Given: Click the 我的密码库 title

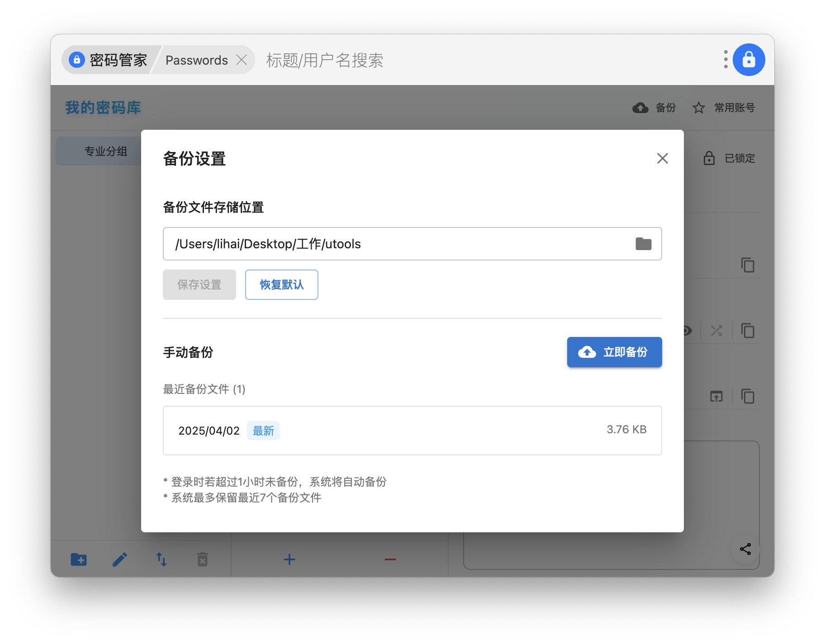Looking at the screenshot, I should pos(103,108).
